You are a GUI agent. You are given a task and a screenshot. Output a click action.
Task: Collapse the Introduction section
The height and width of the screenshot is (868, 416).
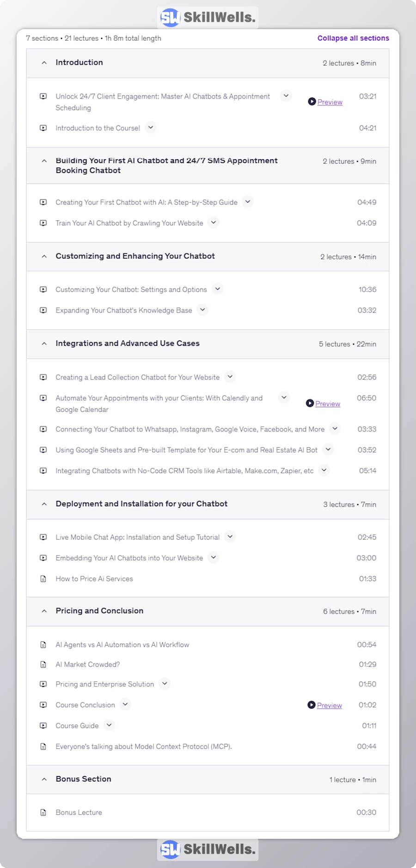(x=44, y=63)
